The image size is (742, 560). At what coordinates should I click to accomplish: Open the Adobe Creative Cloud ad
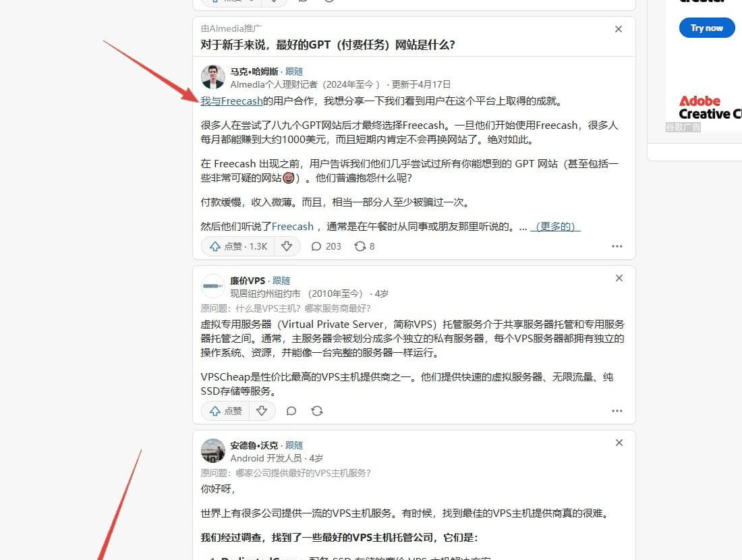(710, 107)
